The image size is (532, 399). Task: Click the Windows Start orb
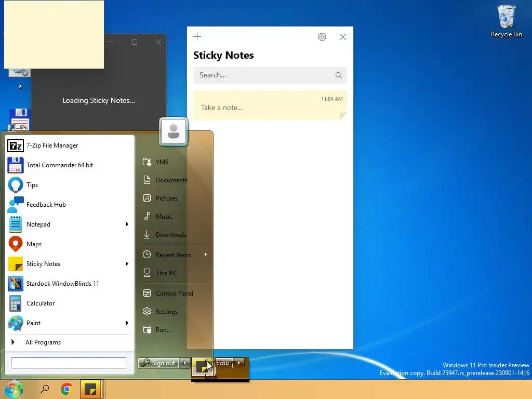pyautogui.click(x=14, y=389)
